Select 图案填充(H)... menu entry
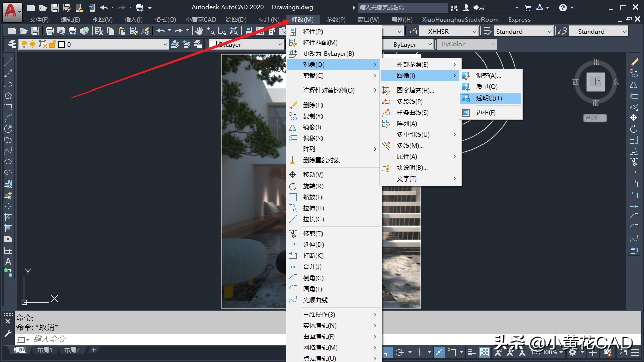The height and width of the screenshot is (362, 644). click(x=421, y=90)
